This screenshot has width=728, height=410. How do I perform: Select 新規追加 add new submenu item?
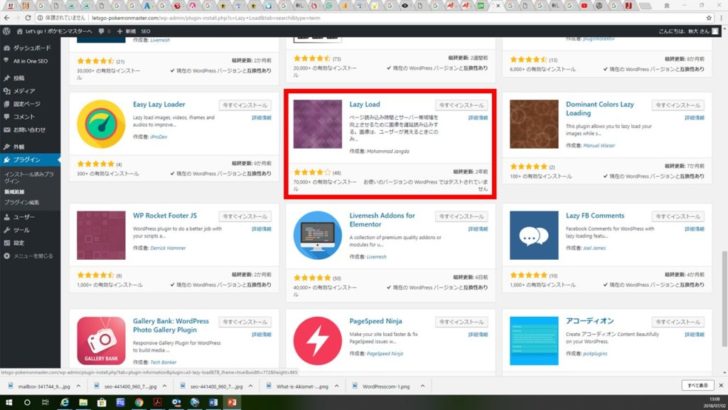click(14, 191)
